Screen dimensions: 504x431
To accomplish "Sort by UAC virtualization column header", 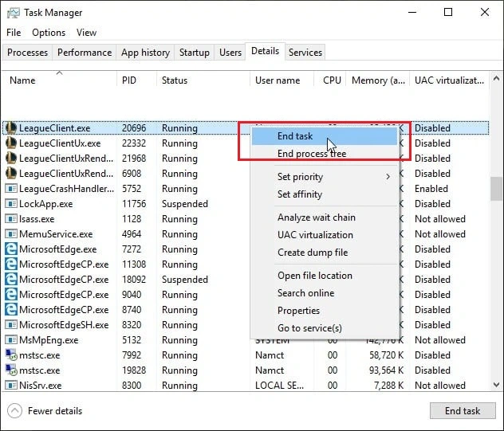I will [449, 80].
